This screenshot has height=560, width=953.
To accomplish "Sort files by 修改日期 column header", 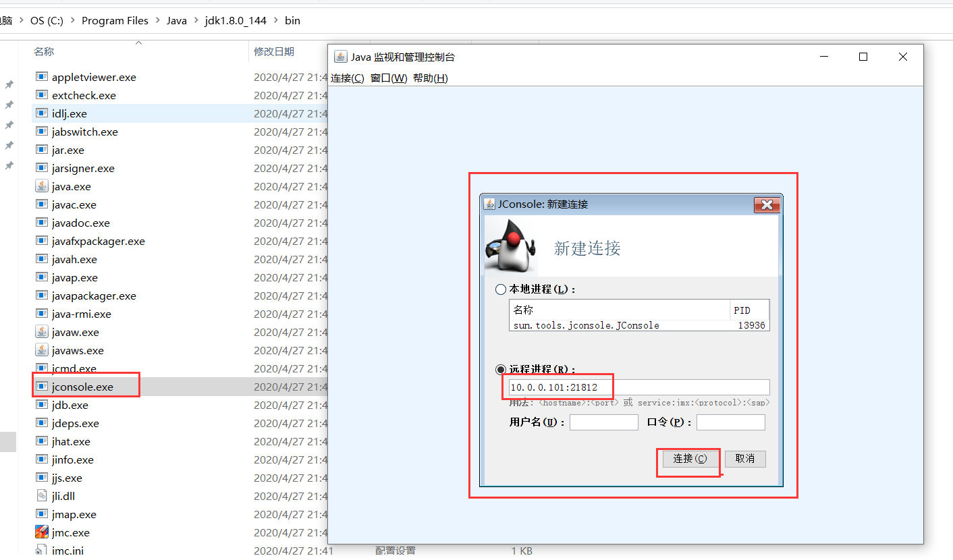I will click(x=274, y=52).
